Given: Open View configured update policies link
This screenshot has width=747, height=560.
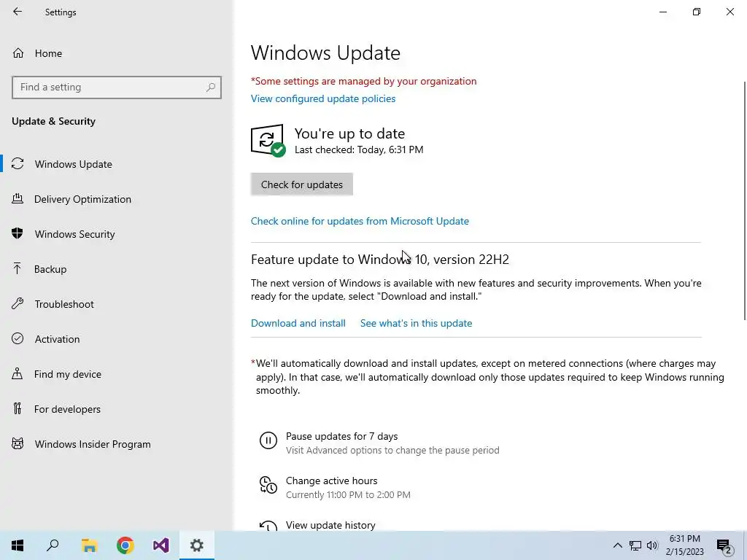Looking at the screenshot, I should coord(323,98).
